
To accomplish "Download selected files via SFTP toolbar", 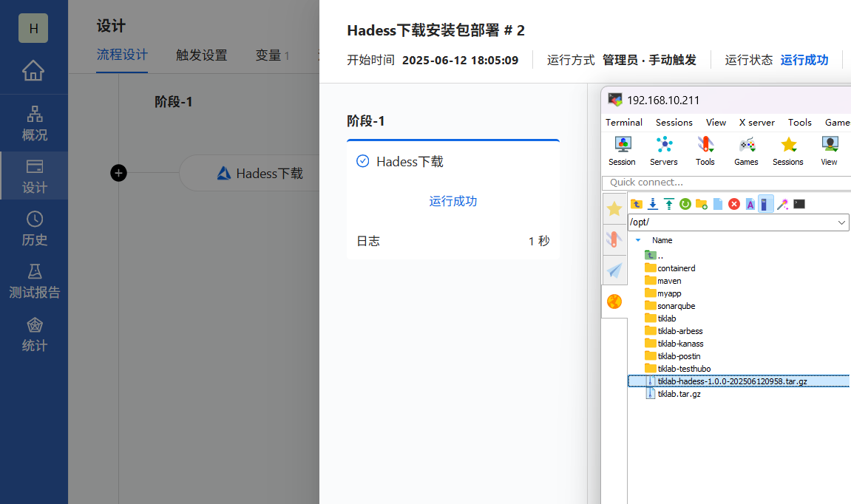I will [x=653, y=204].
